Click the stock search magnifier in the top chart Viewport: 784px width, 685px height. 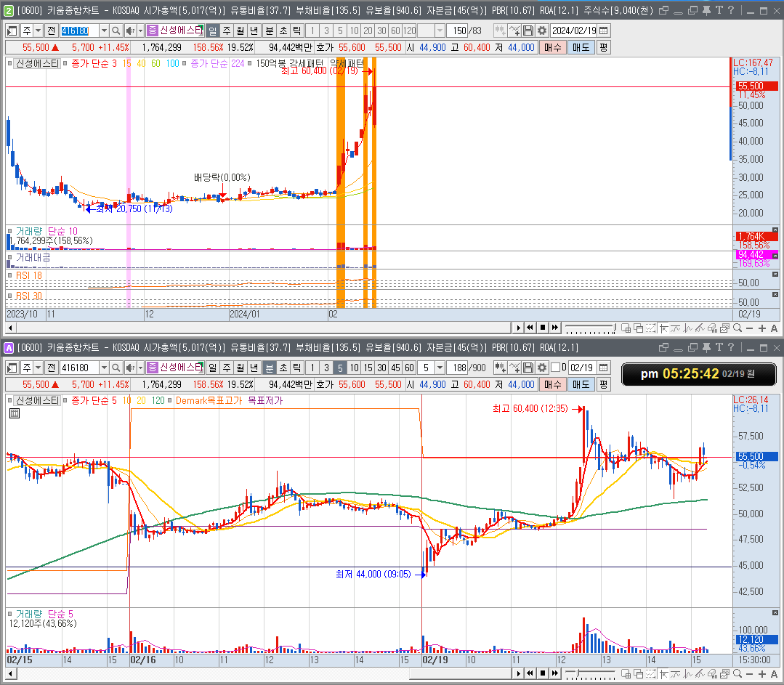(x=116, y=31)
